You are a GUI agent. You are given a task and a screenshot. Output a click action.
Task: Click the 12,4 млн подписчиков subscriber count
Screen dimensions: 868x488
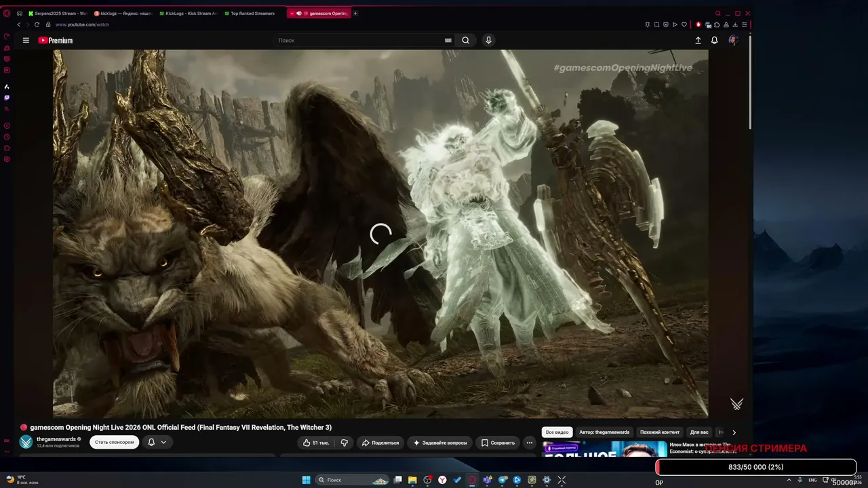(x=58, y=446)
